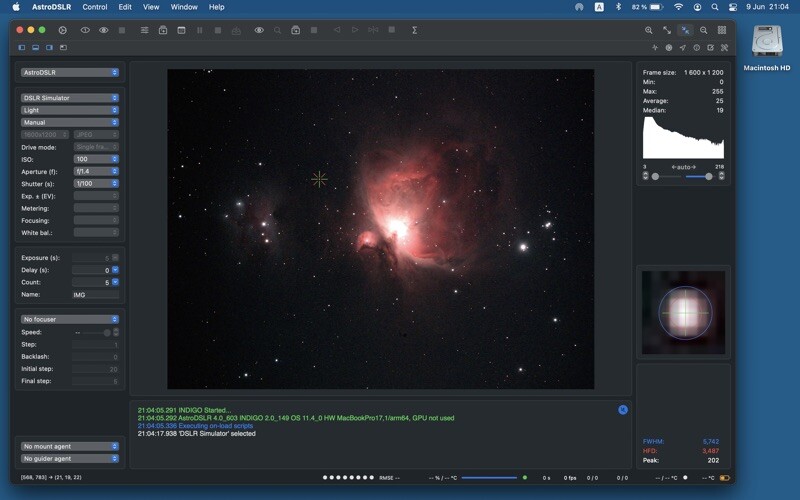Viewport: 800px width, 500px height.
Task: Open the No focuser dropdown
Action: (x=70, y=319)
